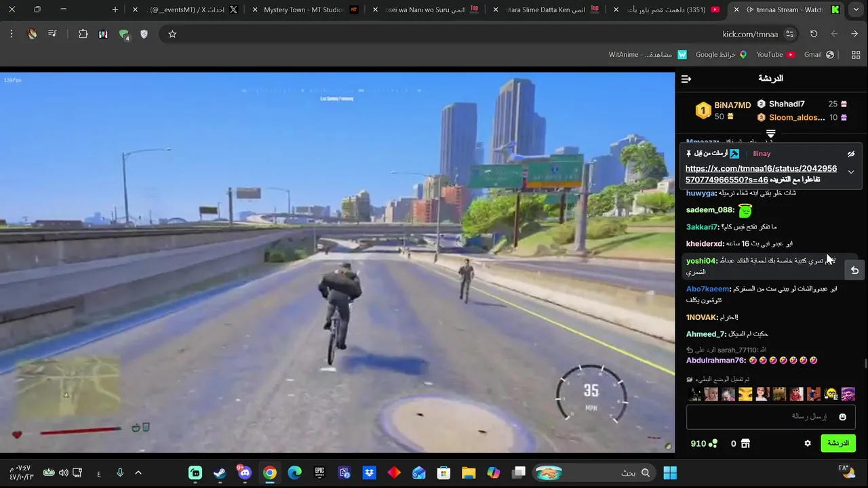Open the shield extension icon
868x488 pixels.
pyautogui.click(x=144, y=34)
